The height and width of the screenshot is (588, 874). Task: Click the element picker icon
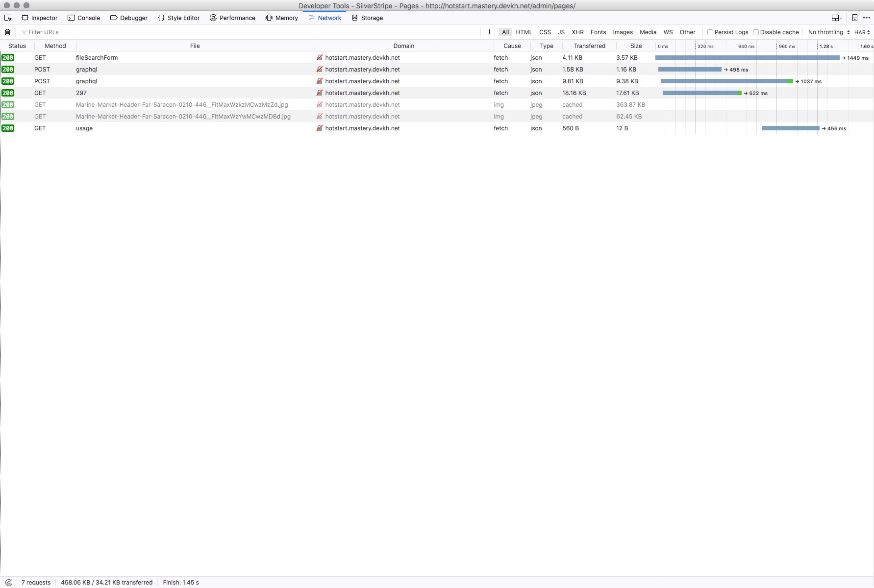pyautogui.click(x=8, y=18)
